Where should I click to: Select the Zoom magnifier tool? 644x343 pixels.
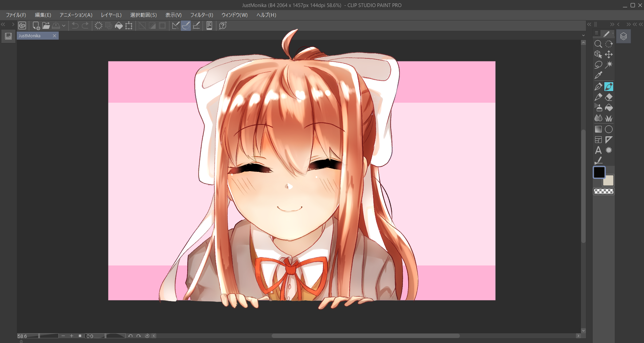pyautogui.click(x=598, y=44)
